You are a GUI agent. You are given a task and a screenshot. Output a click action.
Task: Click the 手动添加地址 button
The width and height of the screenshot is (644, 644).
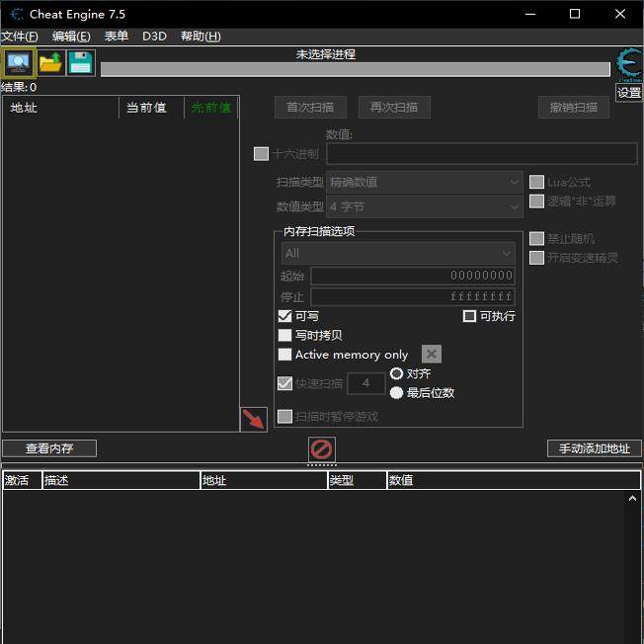point(595,448)
